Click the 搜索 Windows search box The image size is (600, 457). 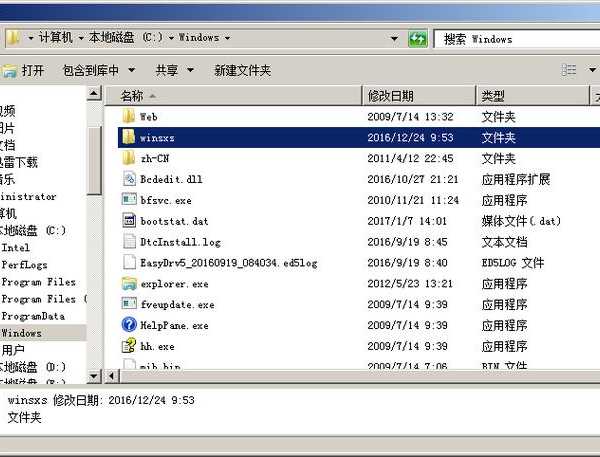pos(517,39)
